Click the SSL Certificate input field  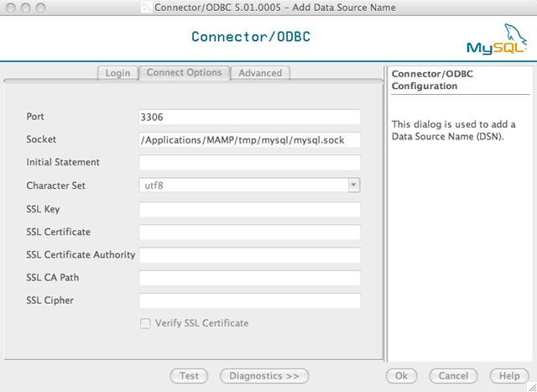250,232
